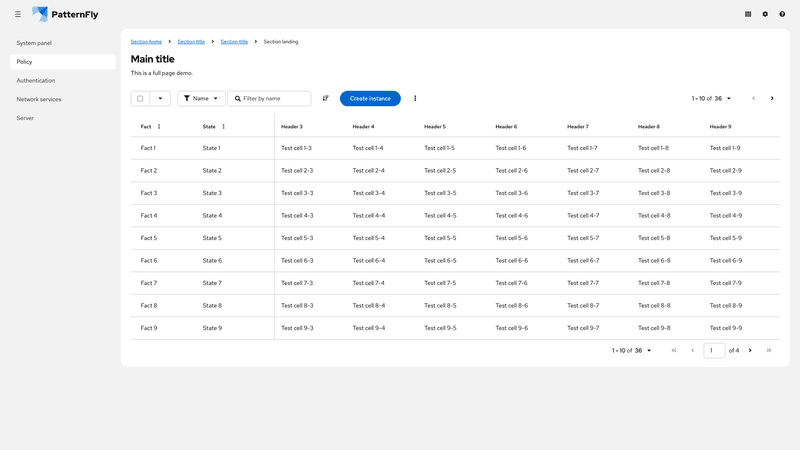Image resolution: width=800 pixels, height=450 pixels.
Task: Open the settings gear menu
Action: (x=765, y=14)
